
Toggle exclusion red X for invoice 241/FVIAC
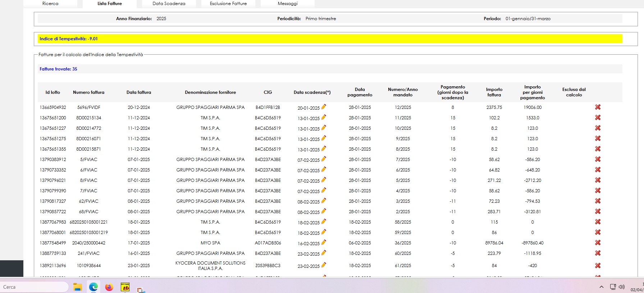click(x=598, y=253)
